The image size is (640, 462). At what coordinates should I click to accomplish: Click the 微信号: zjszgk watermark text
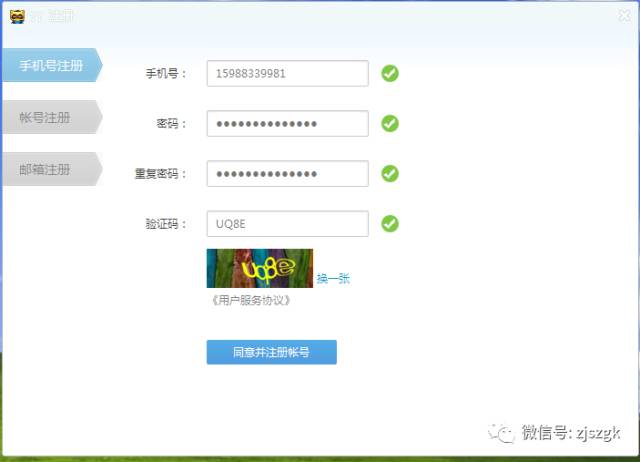point(571,432)
